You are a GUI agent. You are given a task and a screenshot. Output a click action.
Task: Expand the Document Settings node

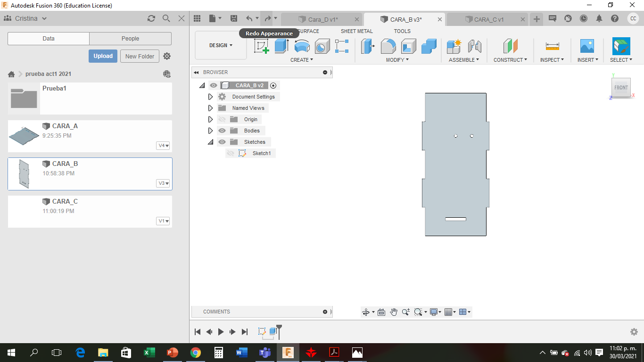pyautogui.click(x=211, y=97)
